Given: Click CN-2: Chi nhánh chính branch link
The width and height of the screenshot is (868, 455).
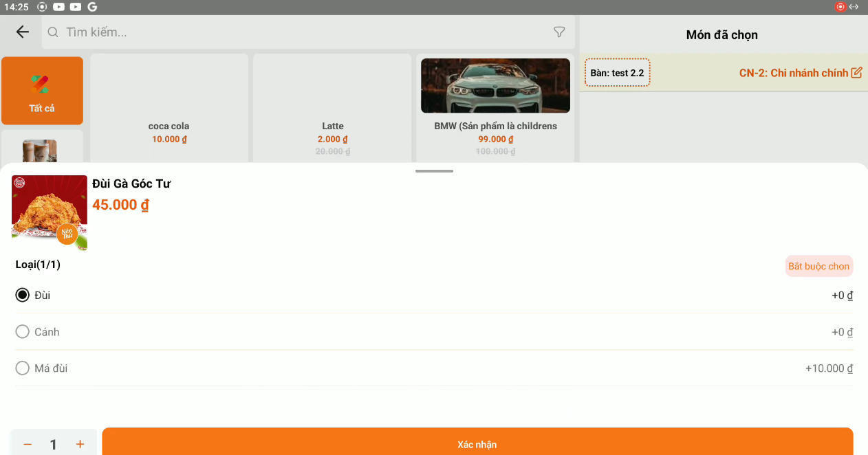Looking at the screenshot, I should tap(793, 73).
